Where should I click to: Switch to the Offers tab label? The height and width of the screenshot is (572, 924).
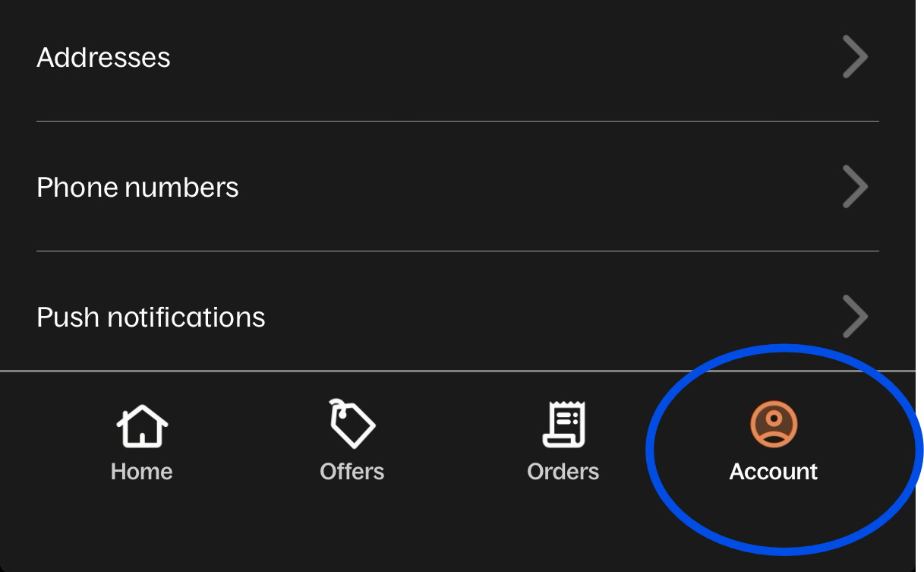[x=352, y=472]
